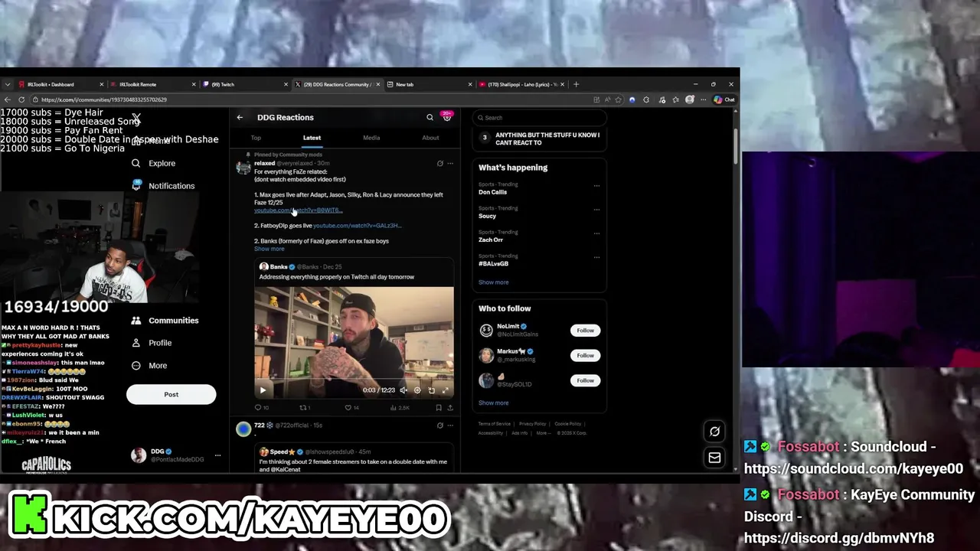The image size is (980, 551).
Task: Open the more options on relaxed's post
Action: tap(450, 163)
